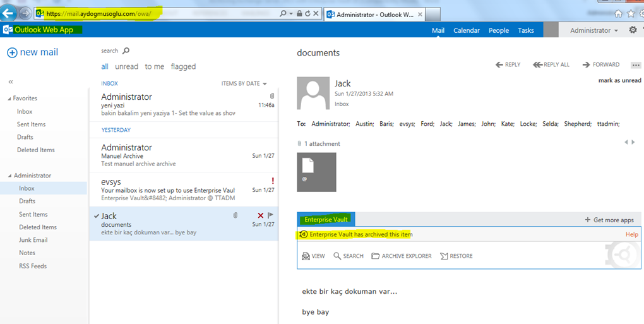Image resolution: width=644 pixels, height=324 pixels.
Task: Click the browser forward arrow button
Action: 25,13
